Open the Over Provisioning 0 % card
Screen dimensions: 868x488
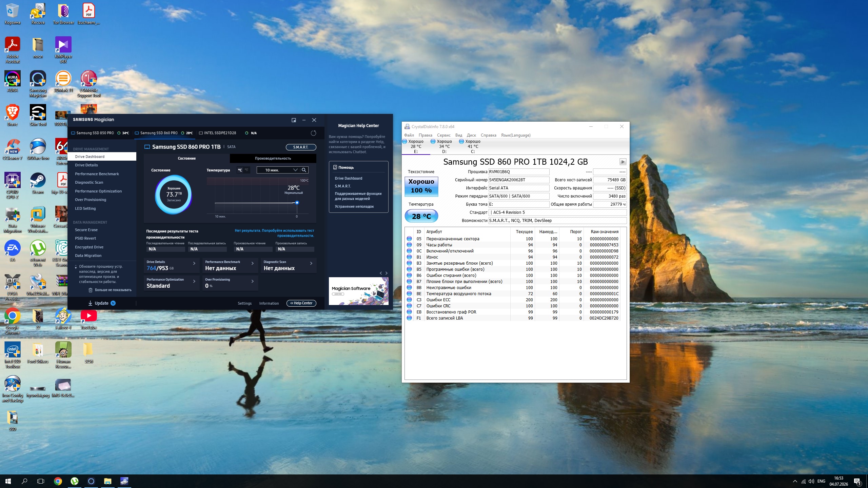coord(230,283)
